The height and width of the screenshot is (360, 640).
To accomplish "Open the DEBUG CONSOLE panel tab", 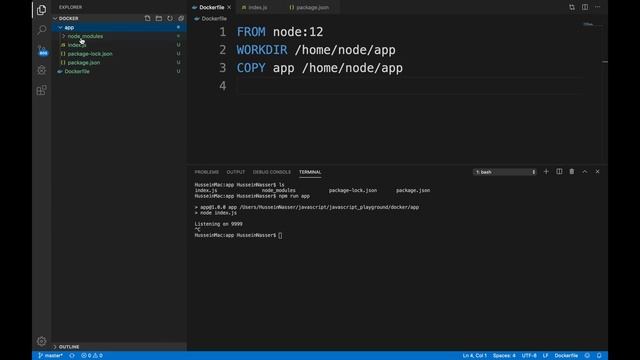I will click(x=271, y=172).
